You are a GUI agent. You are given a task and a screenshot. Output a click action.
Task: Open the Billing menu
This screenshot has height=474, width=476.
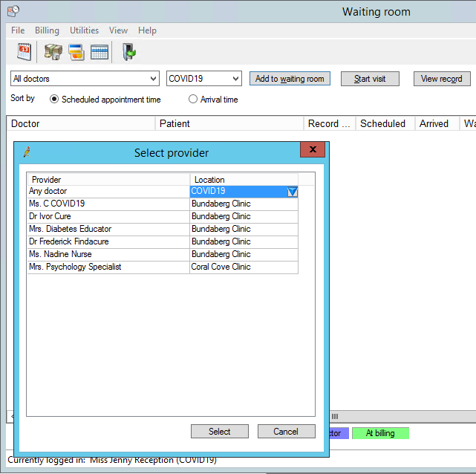click(47, 30)
